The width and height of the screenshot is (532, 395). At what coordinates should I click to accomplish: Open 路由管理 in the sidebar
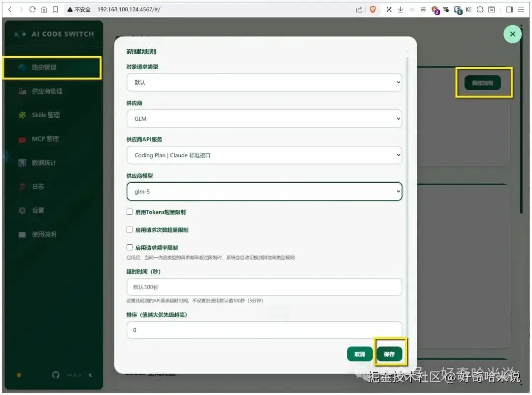pyautogui.click(x=52, y=67)
